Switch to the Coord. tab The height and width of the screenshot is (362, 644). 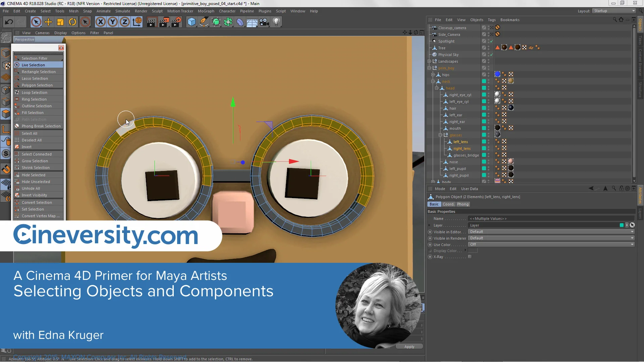448,204
